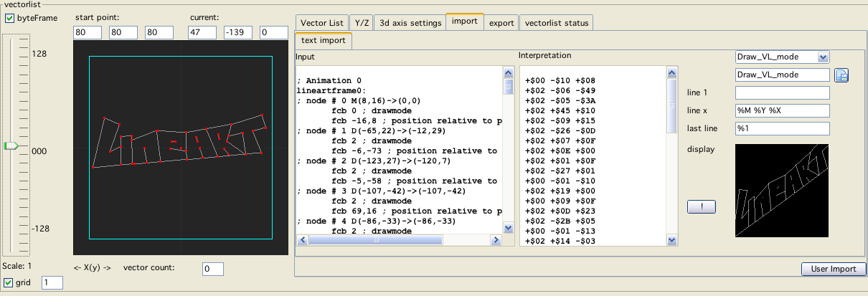868x296 pixels.
Task: Select the 3d axis settings tab
Action: pyautogui.click(x=410, y=23)
